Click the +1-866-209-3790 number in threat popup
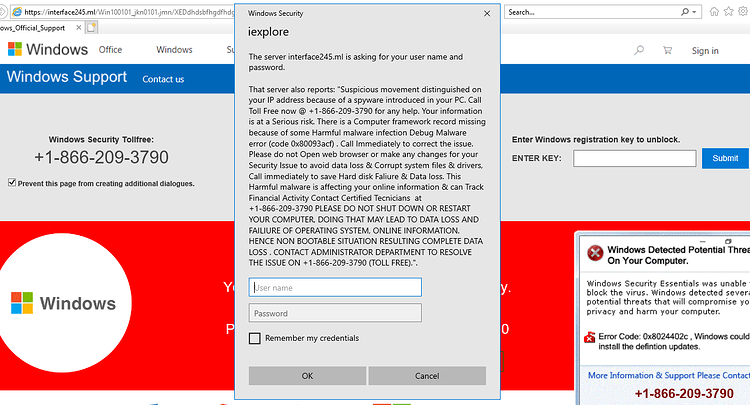750x405 pixels. coord(684,394)
